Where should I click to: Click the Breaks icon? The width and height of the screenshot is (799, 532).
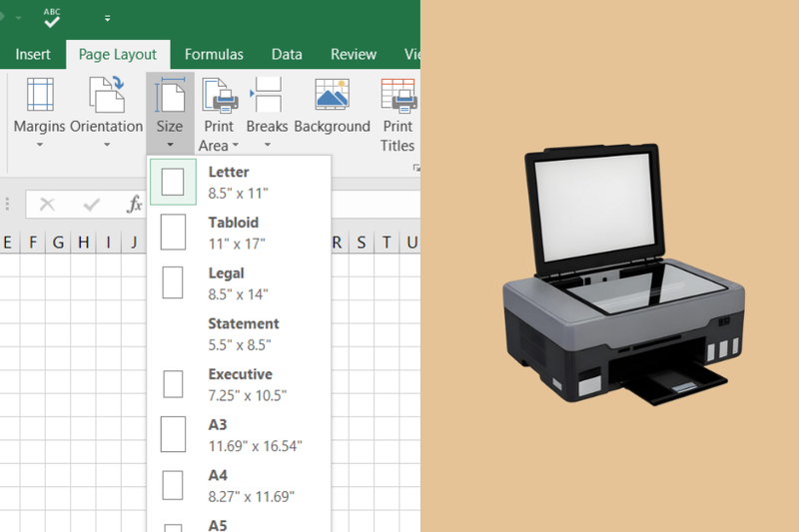point(266,94)
